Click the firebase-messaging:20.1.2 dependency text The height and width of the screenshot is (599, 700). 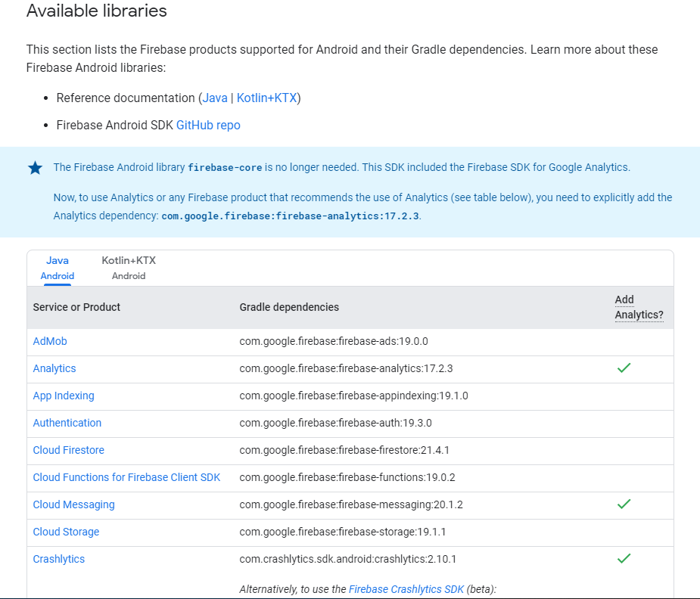click(x=351, y=504)
